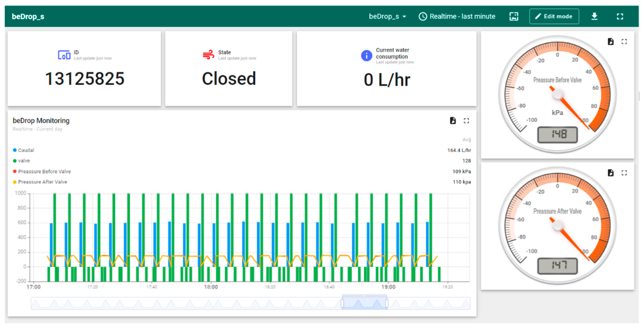The width and height of the screenshot is (644, 330).
Task: Open Realtime - last minute time window
Action: click(x=457, y=16)
